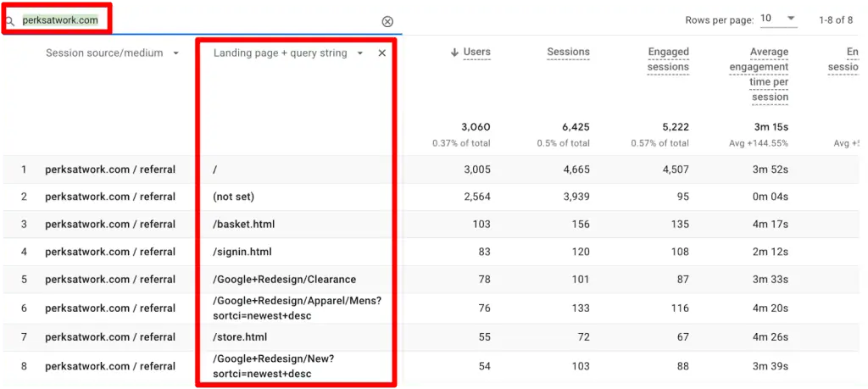Select the /store.html landing page cell
This screenshot has height=389, width=868.
[240, 337]
